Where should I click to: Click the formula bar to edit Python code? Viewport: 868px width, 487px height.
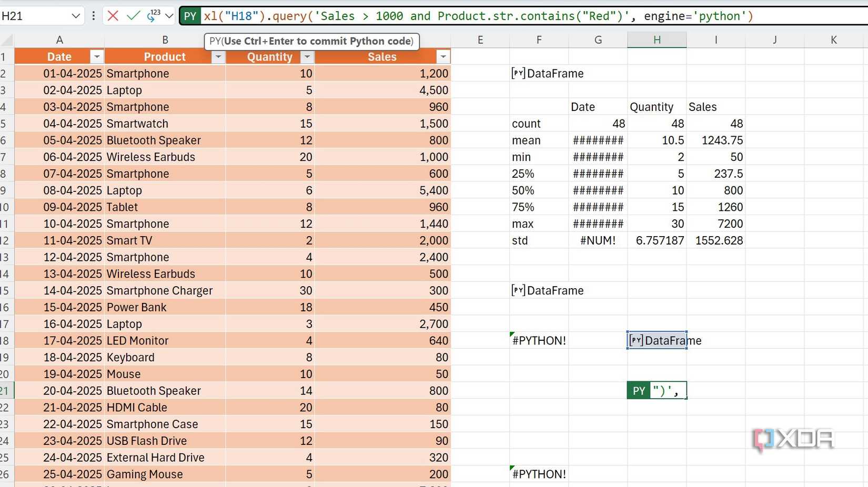pyautogui.click(x=473, y=15)
